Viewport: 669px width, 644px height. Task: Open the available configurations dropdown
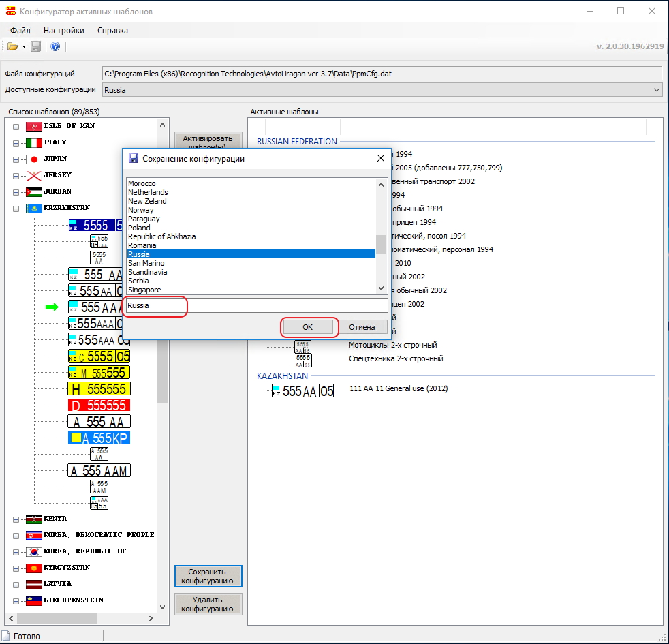656,90
